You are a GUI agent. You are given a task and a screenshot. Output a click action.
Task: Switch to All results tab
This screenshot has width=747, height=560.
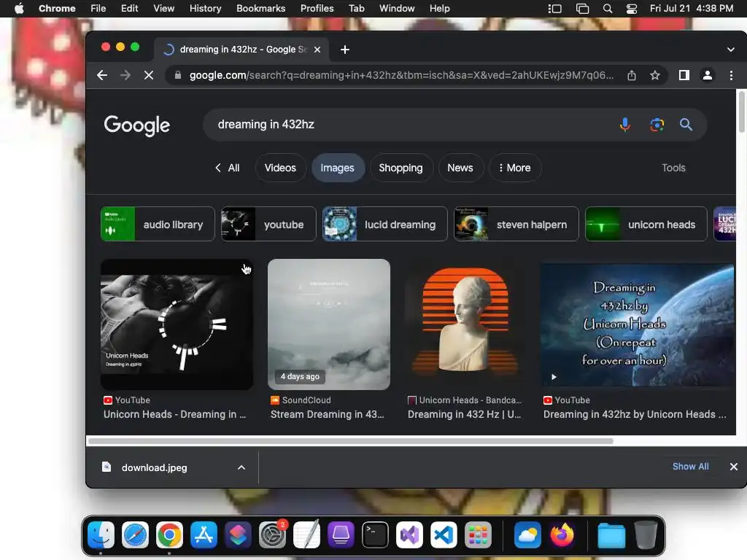228,168
